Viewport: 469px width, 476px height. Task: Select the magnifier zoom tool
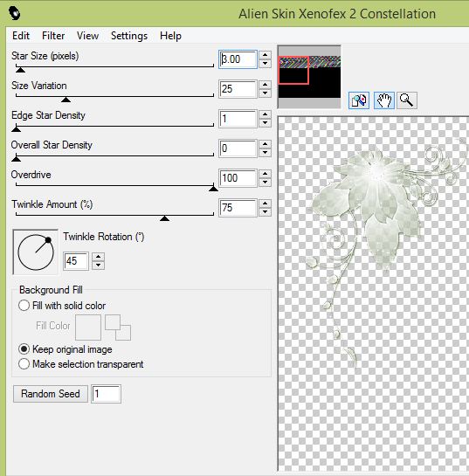click(x=407, y=100)
